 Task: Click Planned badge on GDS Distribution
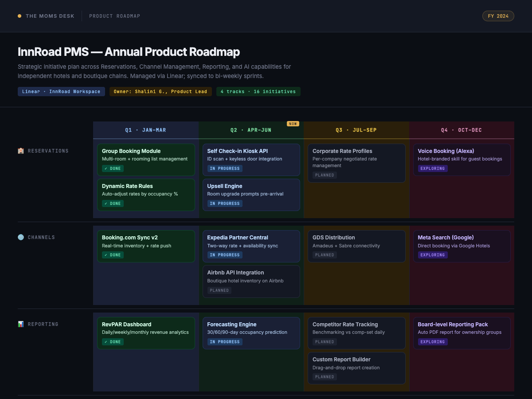click(325, 255)
